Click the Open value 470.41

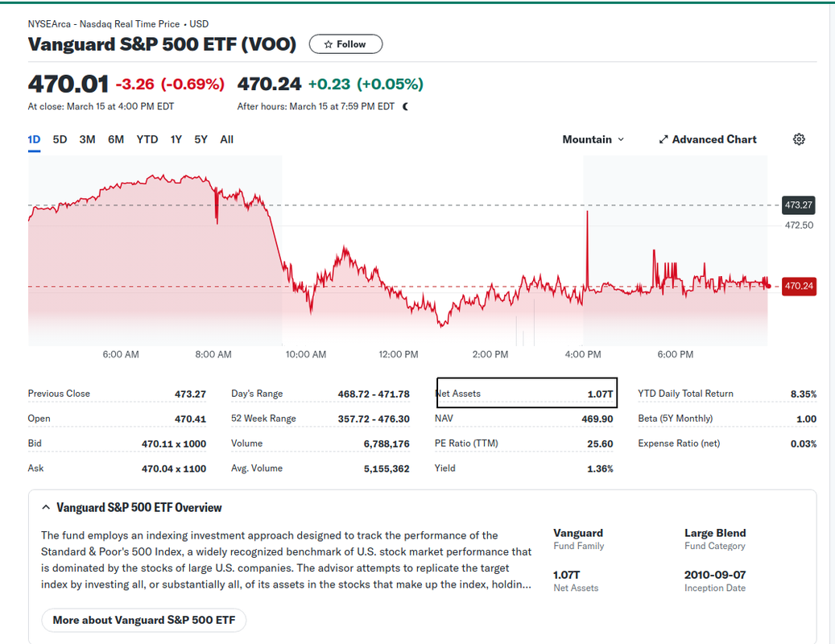190,419
